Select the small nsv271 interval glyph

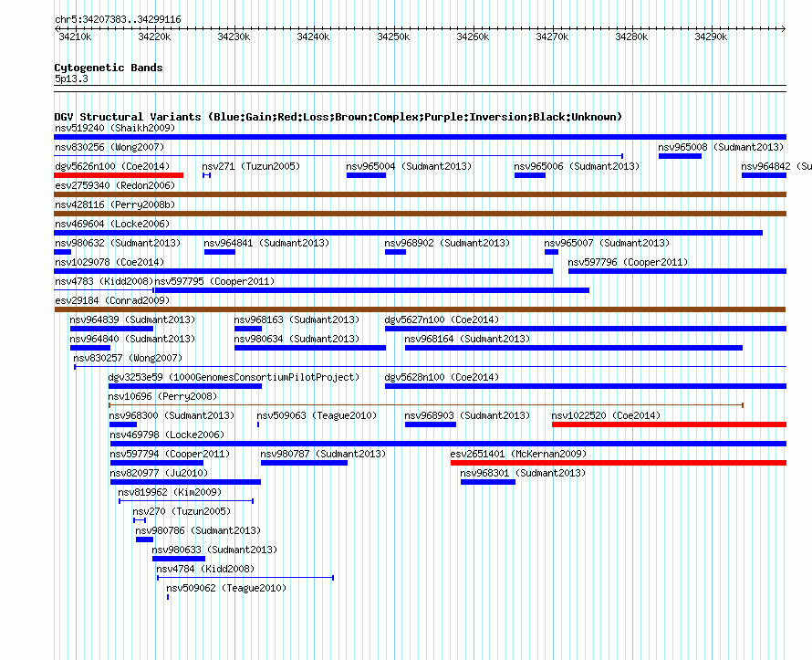[206, 175]
